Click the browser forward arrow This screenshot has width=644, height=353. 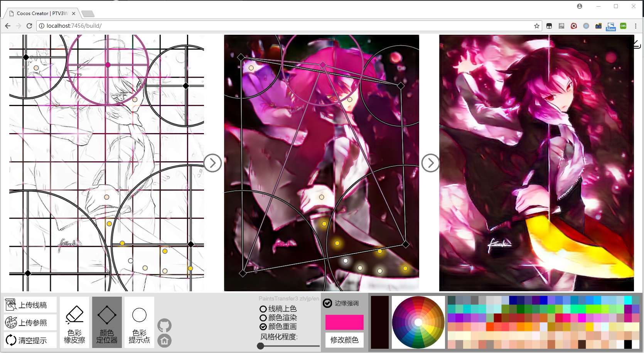19,26
